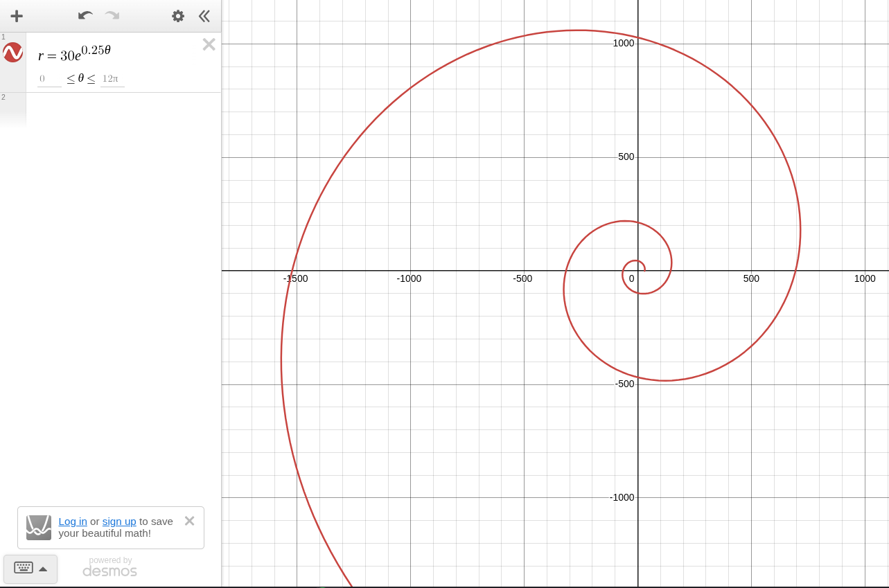Click the 1000 label on the x-axis
This screenshot has width=889, height=588.
pos(865,278)
